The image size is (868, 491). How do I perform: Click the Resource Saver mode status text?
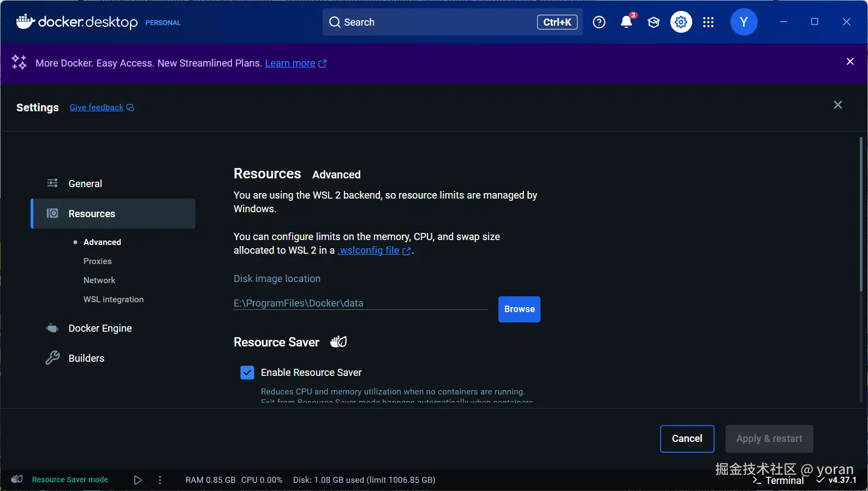(x=70, y=480)
